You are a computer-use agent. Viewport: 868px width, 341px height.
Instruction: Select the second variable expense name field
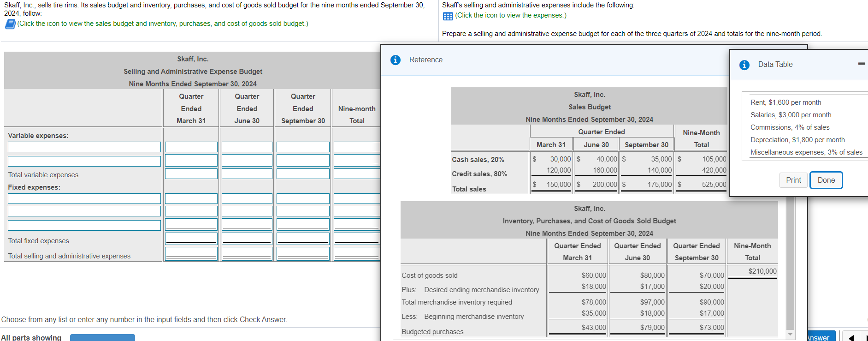tap(84, 161)
